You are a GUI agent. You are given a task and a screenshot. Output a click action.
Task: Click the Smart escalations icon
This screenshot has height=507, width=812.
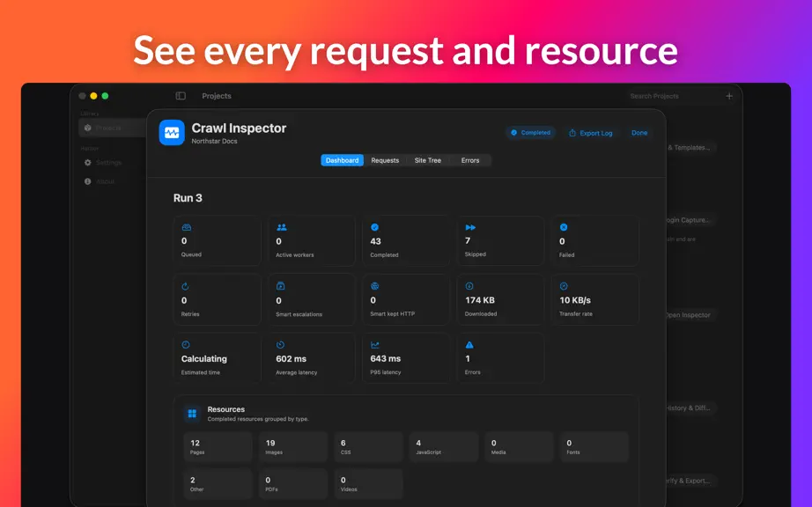pyautogui.click(x=280, y=286)
